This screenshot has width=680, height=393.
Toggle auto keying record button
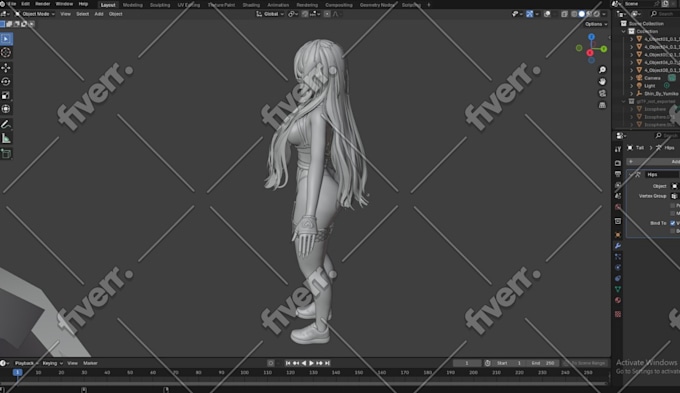[271, 363]
